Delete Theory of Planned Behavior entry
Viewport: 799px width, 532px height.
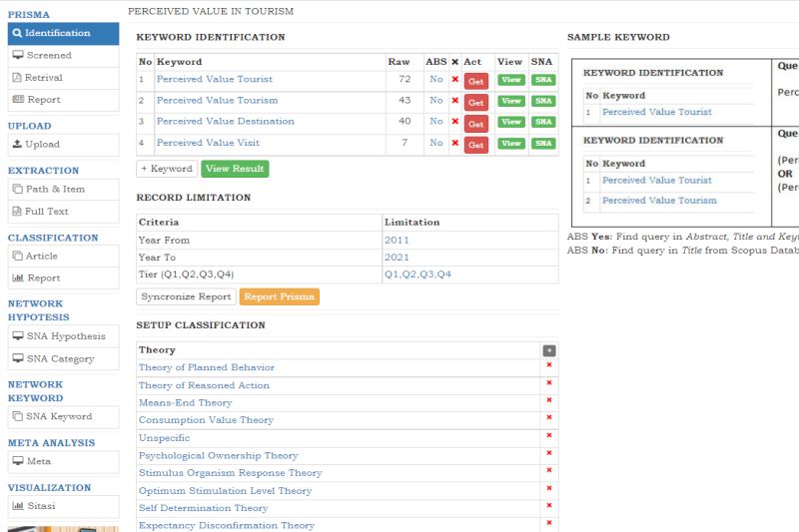pyautogui.click(x=548, y=366)
